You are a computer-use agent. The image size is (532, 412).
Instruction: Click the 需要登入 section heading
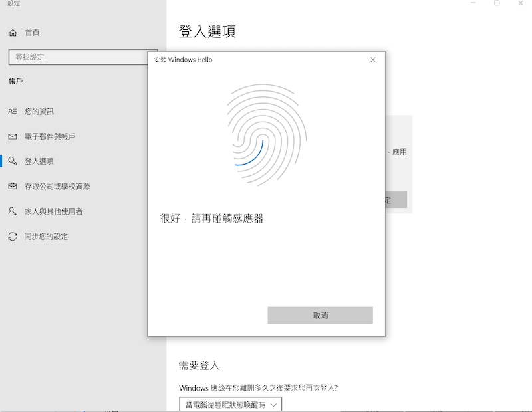click(199, 365)
